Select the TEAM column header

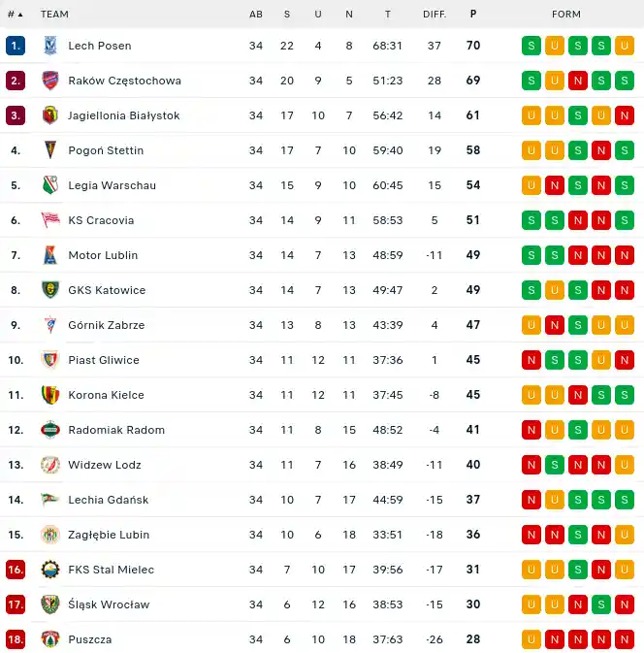click(54, 15)
